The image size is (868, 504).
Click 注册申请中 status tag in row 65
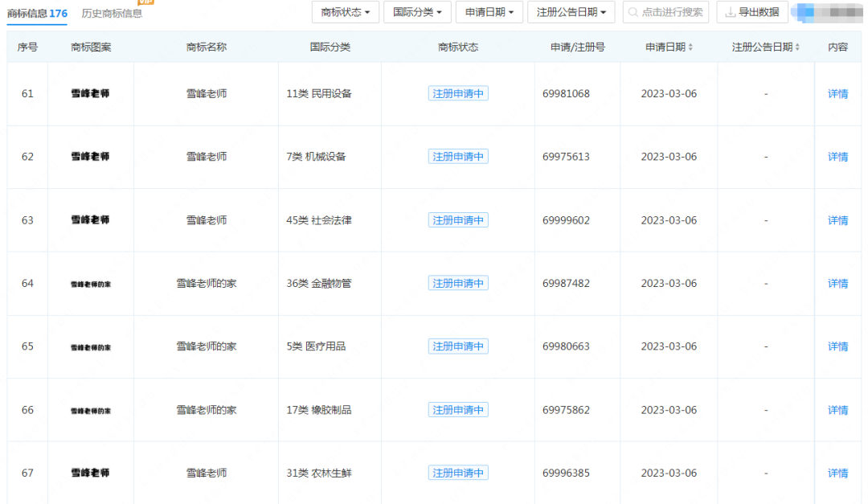point(458,346)
